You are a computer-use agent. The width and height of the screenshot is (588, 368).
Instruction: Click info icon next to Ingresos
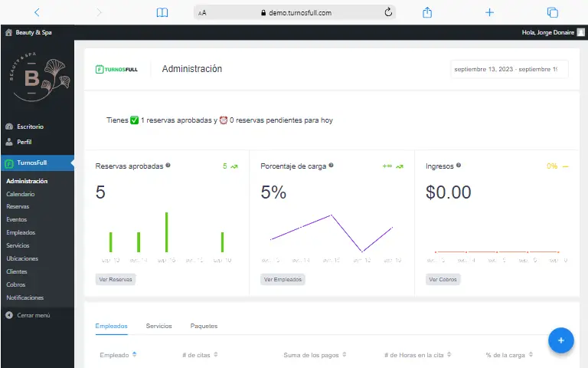(459, 166)
